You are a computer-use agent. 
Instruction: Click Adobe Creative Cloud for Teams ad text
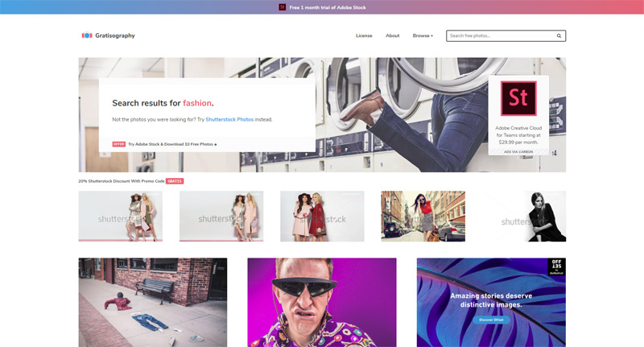point(518,135)
